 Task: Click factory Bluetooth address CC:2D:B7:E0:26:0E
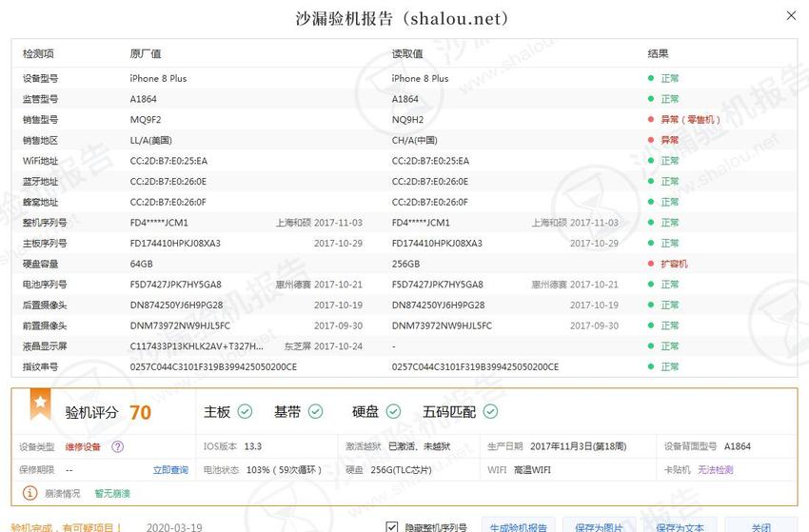tap(168, 181)
